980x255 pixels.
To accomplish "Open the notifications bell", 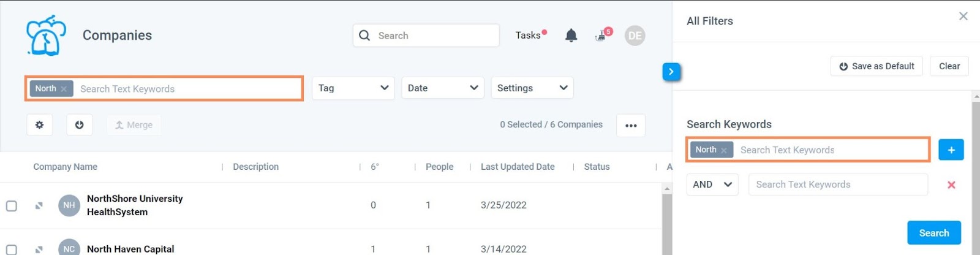I will pyautogui.click(x=571, y=36).
